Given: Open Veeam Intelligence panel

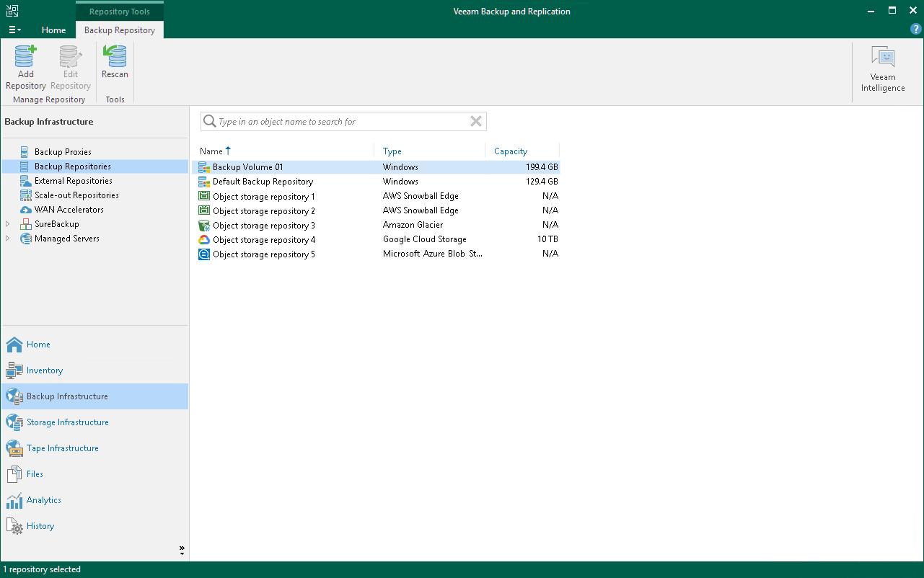Looking at the screenshot, I should [882, 69].
